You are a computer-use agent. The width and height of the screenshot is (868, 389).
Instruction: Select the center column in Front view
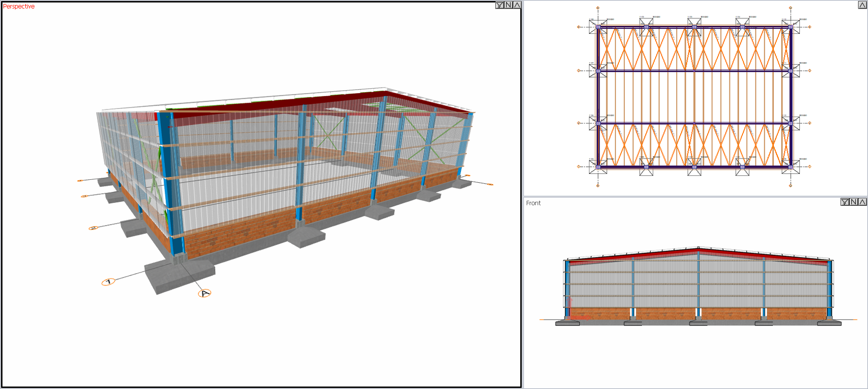point(698,284)
